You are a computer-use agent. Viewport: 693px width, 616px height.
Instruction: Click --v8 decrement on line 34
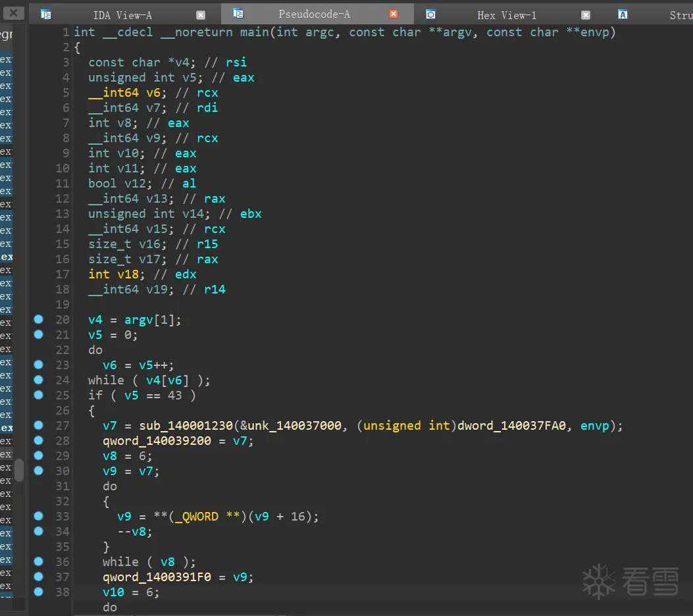coord(135,532)
